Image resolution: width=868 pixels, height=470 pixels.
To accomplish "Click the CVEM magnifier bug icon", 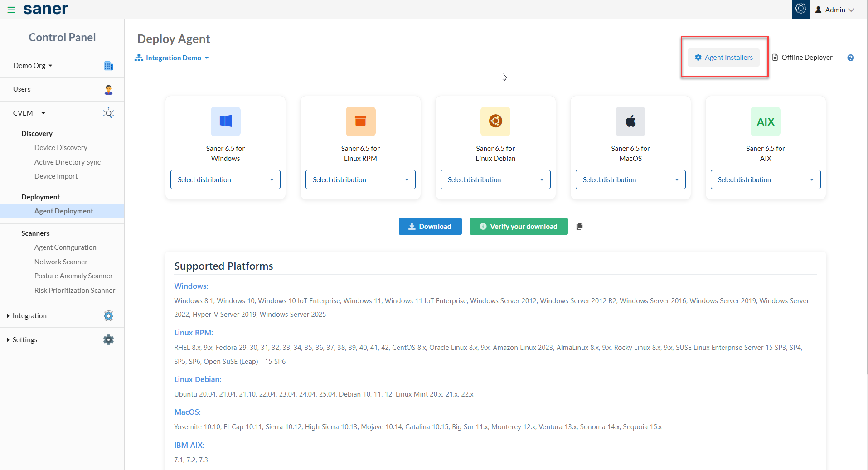I will point(108,113).
